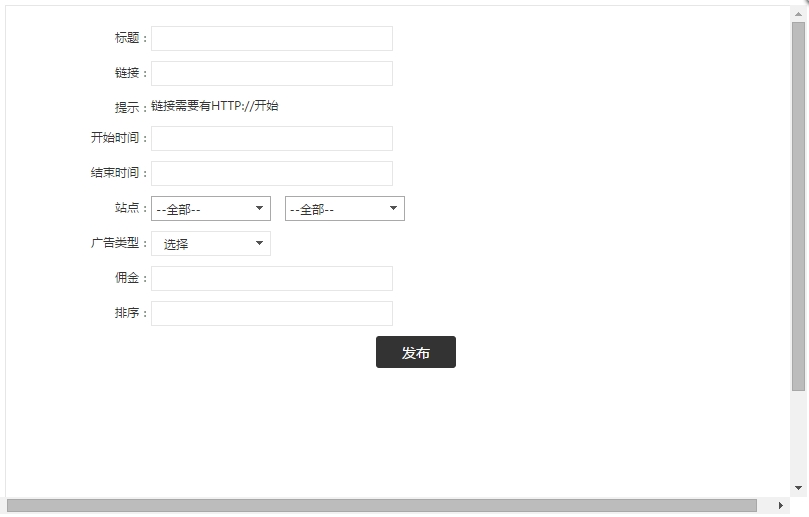Click the horizontal scrollbar thumb

tap(380, 506)
